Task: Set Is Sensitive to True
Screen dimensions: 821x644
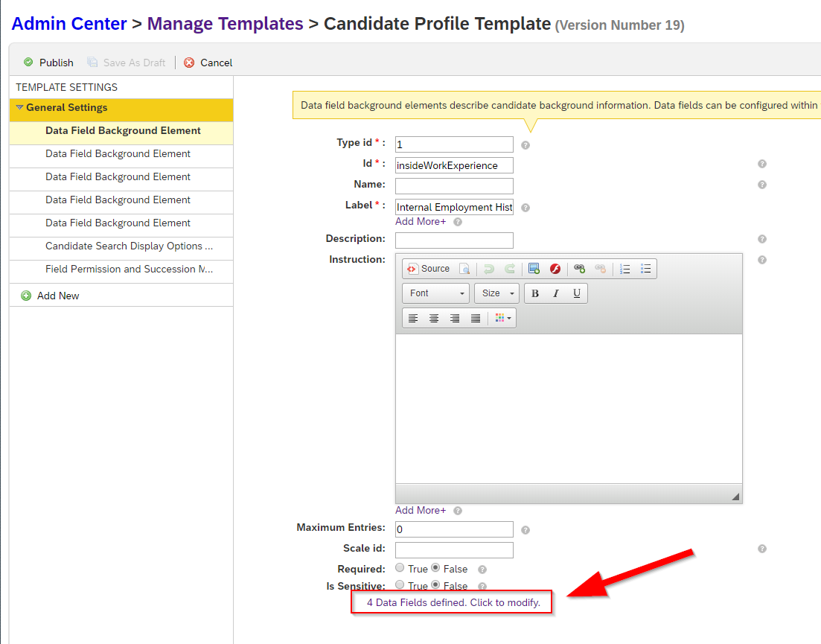Action: [400, 585]
